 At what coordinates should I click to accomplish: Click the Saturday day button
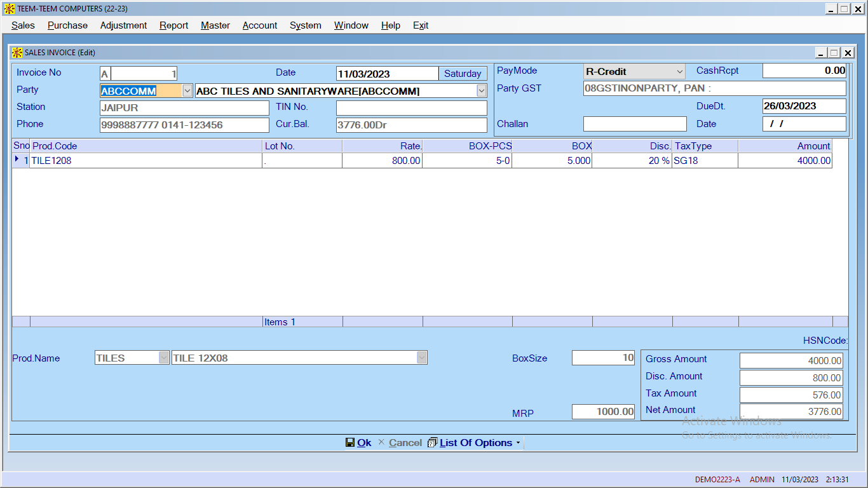[463, 74]
